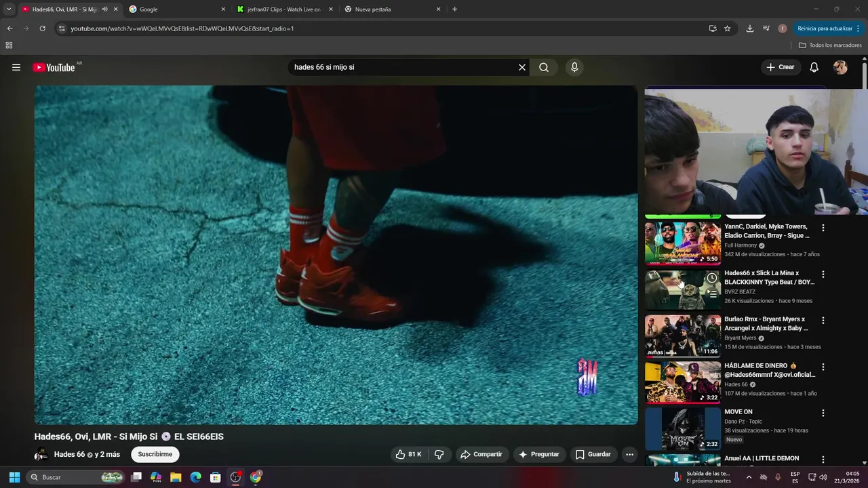The image size is (868, 488).
Task: Open the Chrome three-dot menu
Action: [x=859, y=28]
